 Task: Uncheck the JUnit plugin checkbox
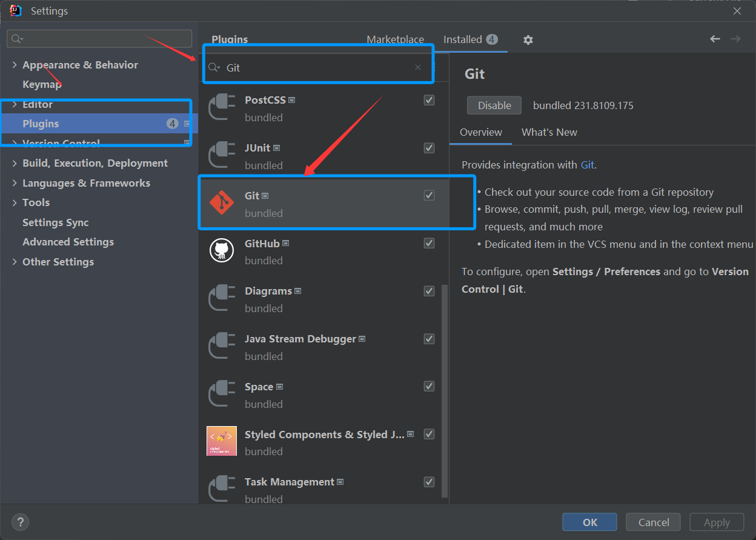[429, 148]
